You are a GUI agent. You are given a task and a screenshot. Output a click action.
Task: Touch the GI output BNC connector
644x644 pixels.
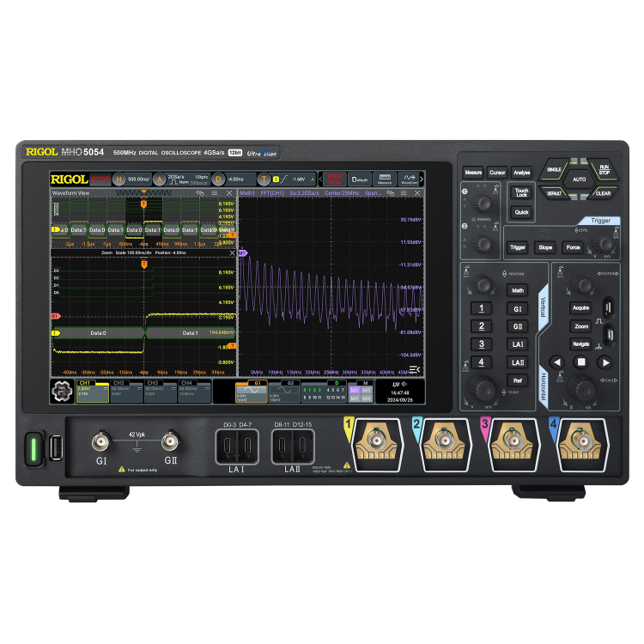[101, 442]
